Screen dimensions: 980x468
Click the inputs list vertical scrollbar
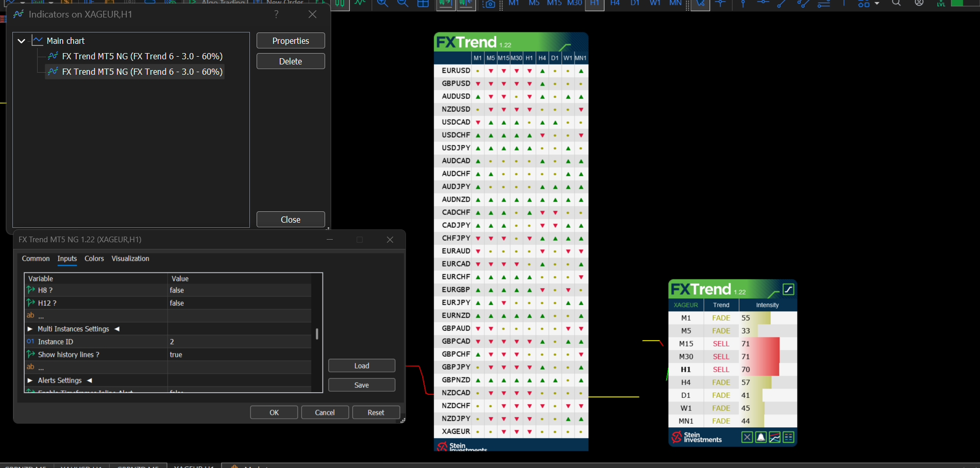(x=317, y=334)
